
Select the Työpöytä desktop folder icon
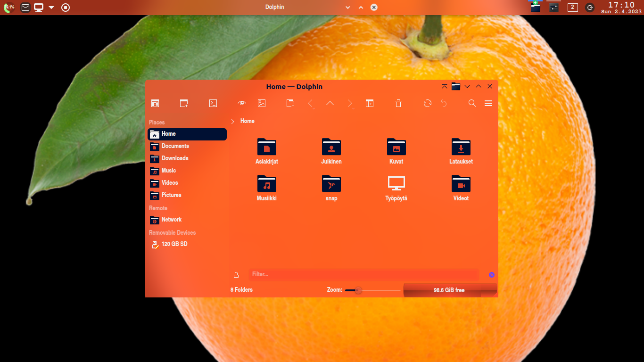(x=396, y=183)
